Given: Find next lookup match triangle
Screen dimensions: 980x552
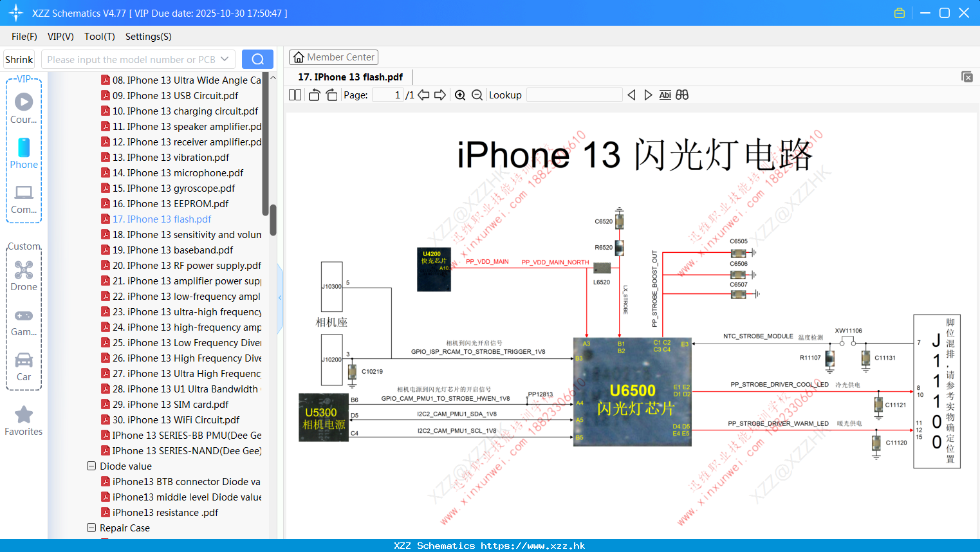Looking at the screenshot, I should tap(648, 95).
